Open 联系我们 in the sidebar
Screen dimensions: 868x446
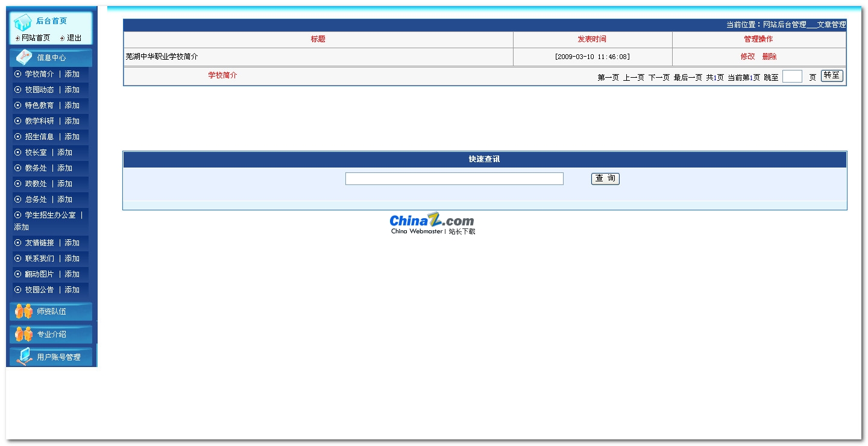tap(39, 259)
